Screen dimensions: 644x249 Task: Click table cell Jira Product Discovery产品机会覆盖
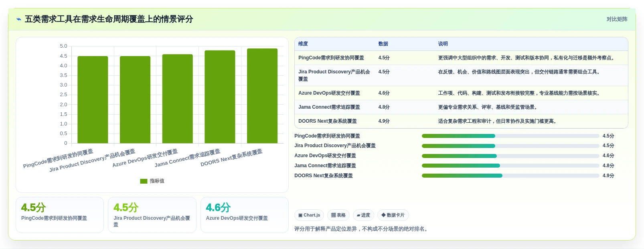point(334,75)
